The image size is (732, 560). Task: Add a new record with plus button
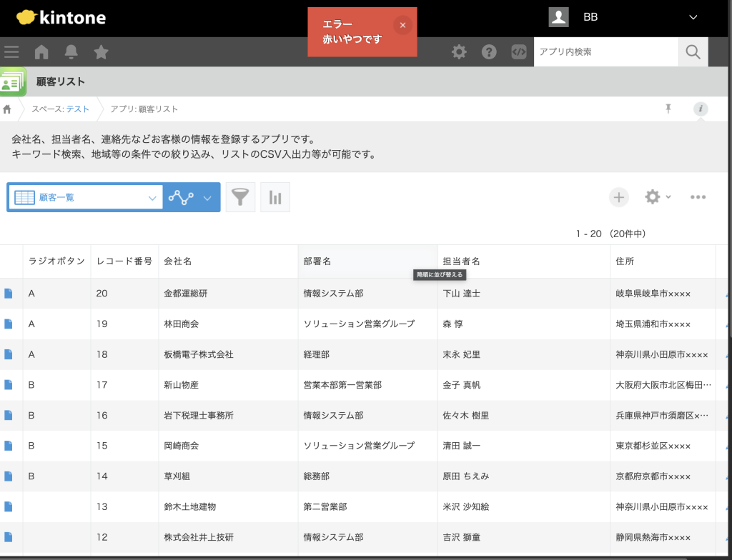[x=619, y=197]
